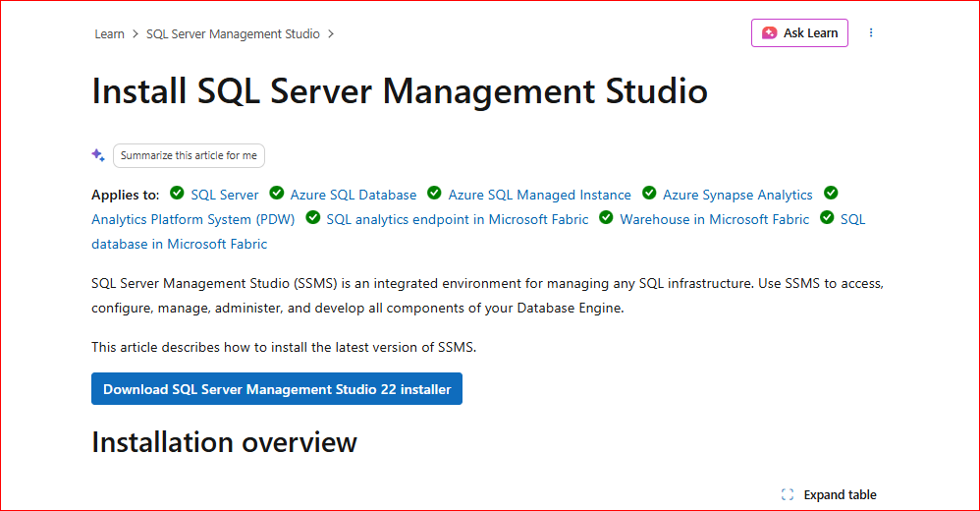Viewport: 980px width, 511px height.
Task: Click the green check before SQL analytics endpoint
Action: tap(313, 217)
